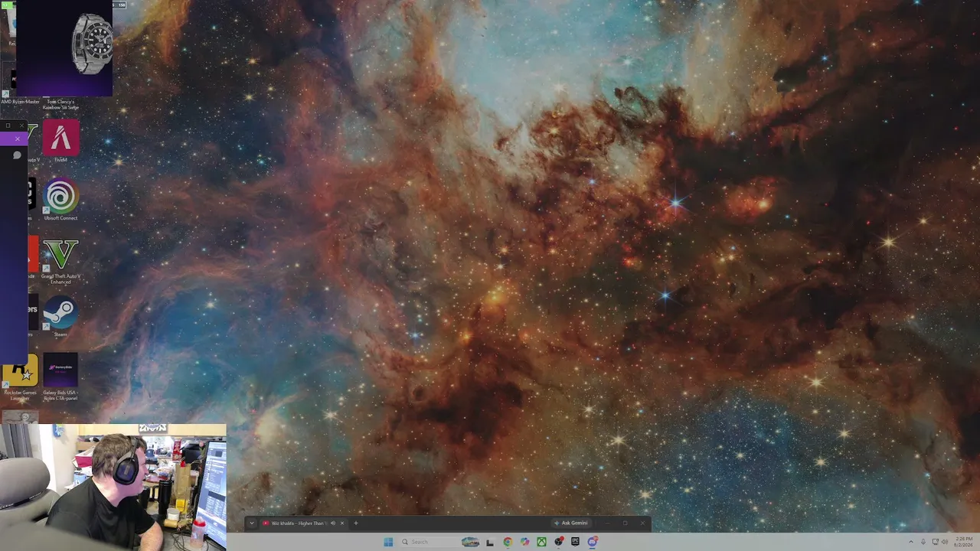
Task: Close the Wiz Khalifa browser tab
Action: coord(342,523)
